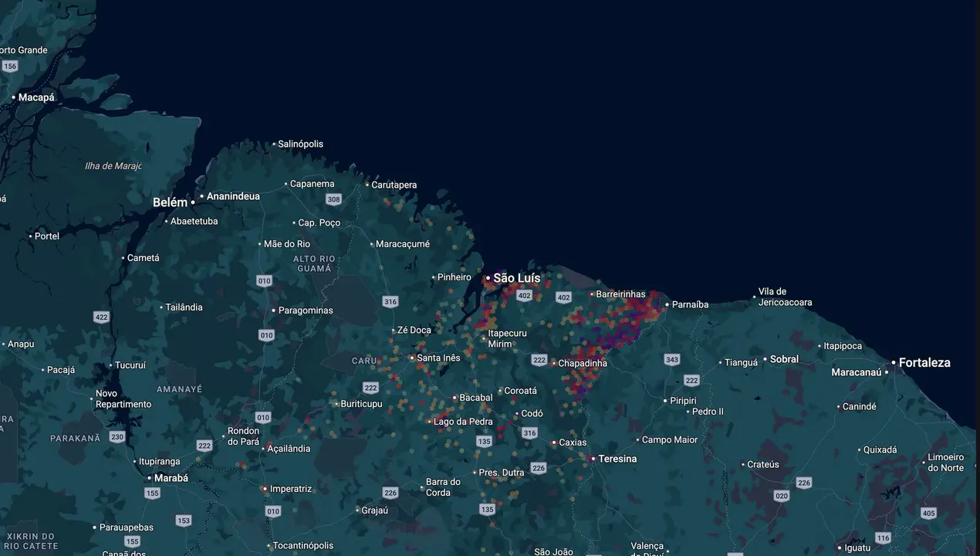The height and width of the screenshot is (556, 980).
Task: Click 222 shield near Rondon do Pará
Action: pos(204,446)
